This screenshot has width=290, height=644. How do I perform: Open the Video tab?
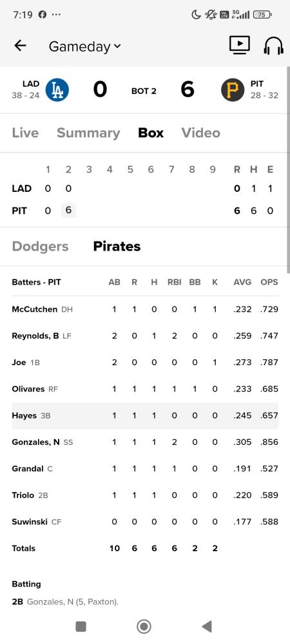coord(201,133)
